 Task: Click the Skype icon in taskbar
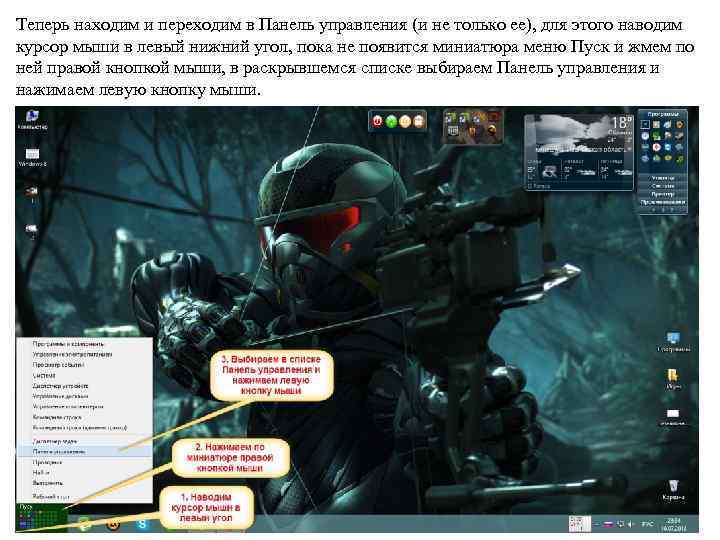click(143, 523)
